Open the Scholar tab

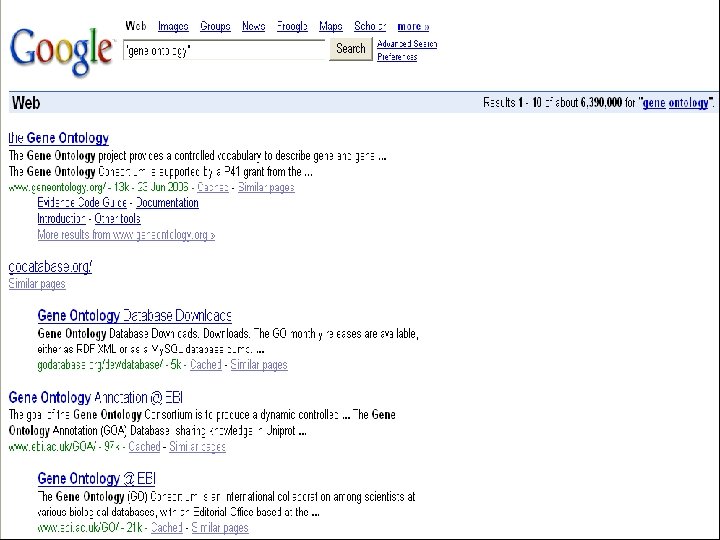coord(370,26)
